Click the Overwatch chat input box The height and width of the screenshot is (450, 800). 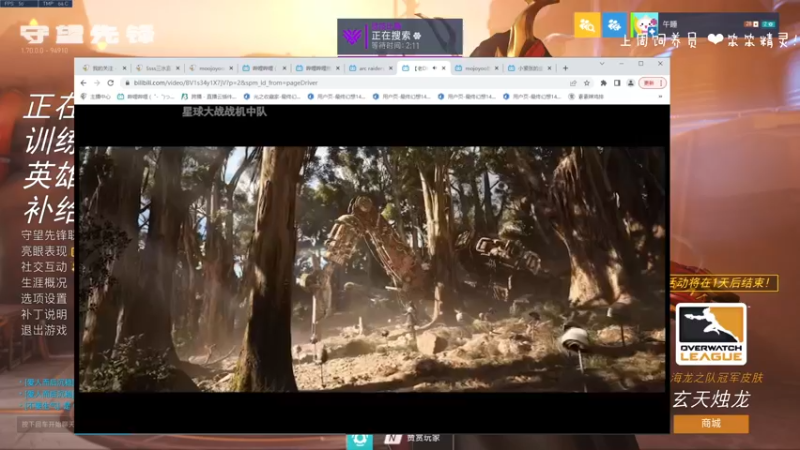[x=46, y=424]
